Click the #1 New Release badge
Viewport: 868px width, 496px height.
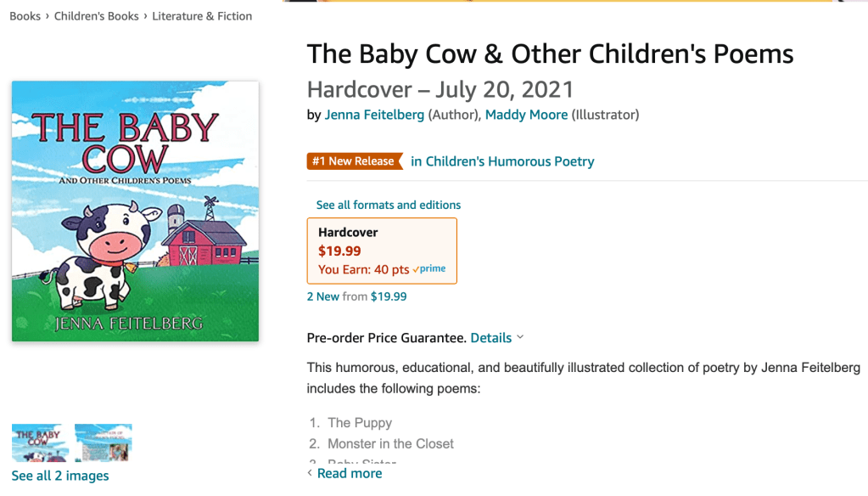tap(353, 161)
